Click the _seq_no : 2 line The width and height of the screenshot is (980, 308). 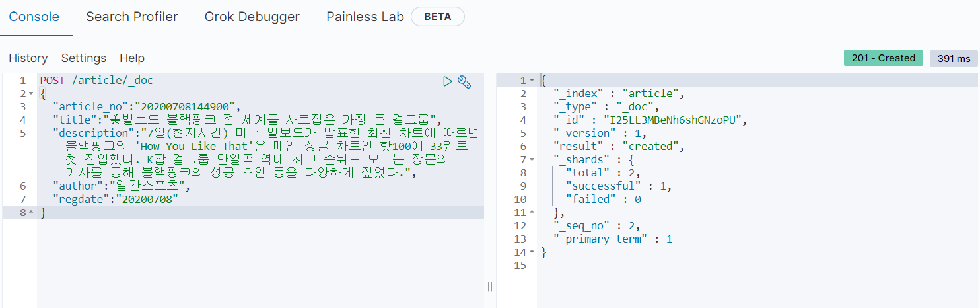point(597,226)
